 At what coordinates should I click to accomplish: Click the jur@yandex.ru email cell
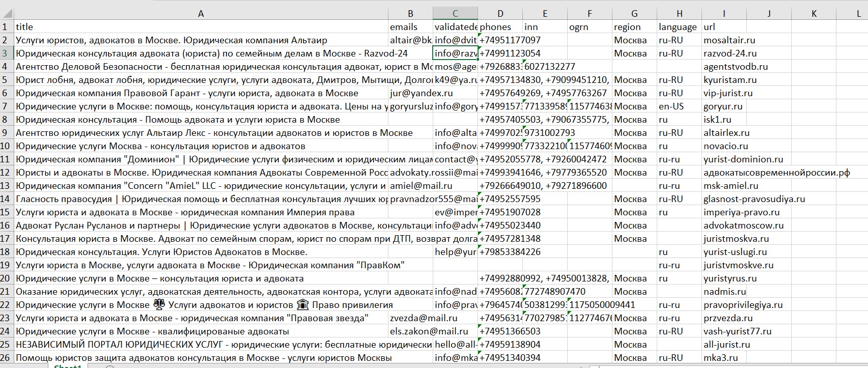[x=410, y=93]
